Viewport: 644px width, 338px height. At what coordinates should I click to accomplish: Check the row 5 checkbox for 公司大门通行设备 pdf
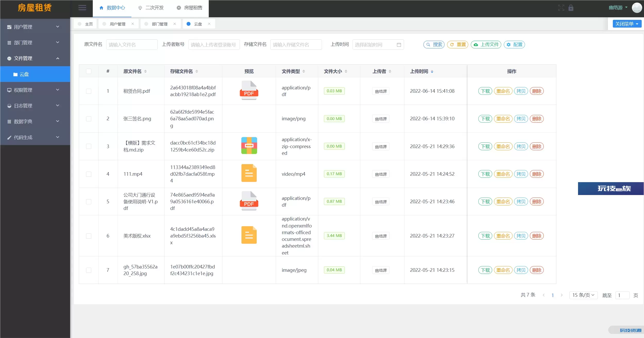[x=89, y=202]
